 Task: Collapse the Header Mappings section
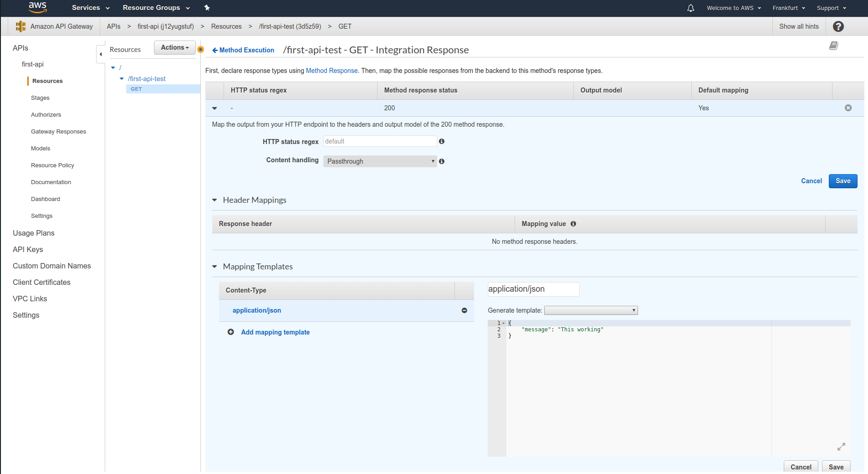(214, 200)
